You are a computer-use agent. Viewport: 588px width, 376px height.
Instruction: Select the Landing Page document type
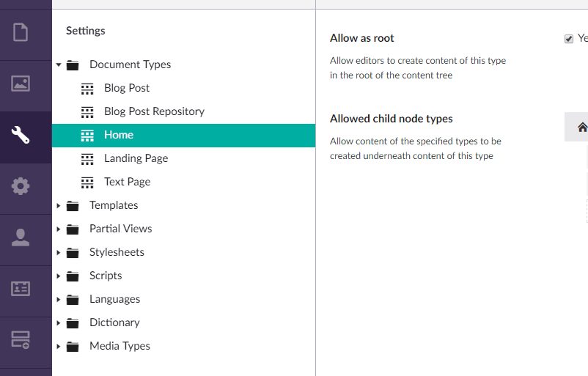[x=136, y=158]
